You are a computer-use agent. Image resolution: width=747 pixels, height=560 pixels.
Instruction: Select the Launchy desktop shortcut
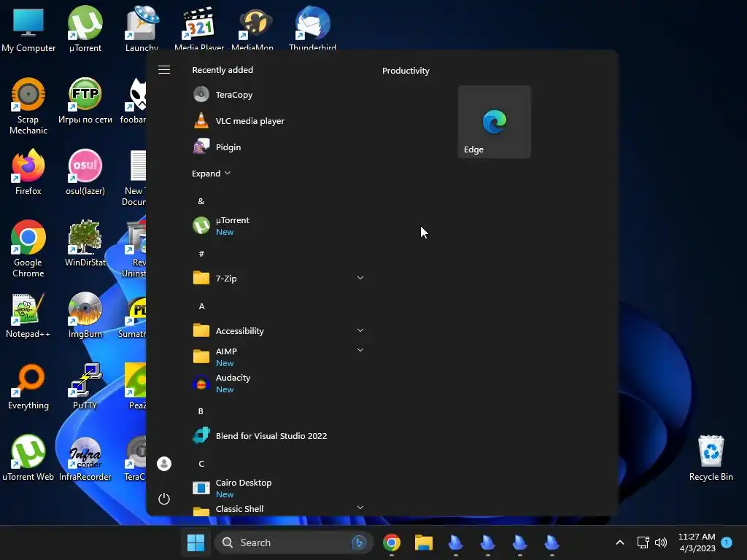142,28
